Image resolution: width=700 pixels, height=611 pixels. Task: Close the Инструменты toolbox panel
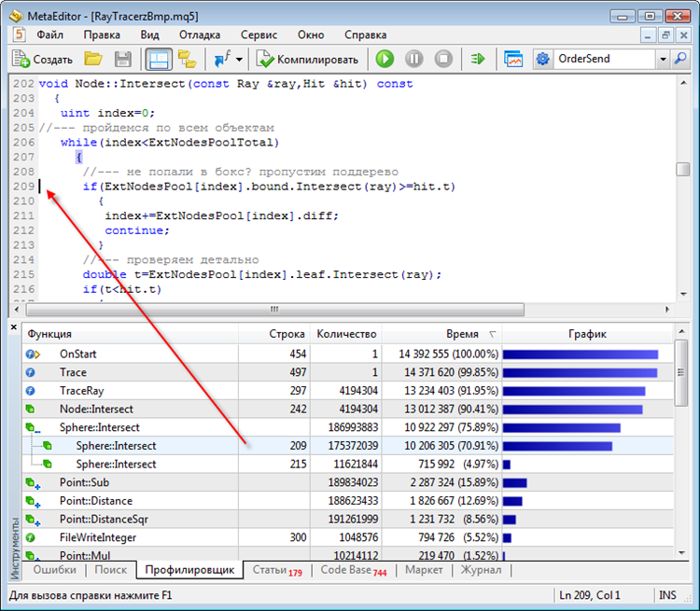pos(14,327)
